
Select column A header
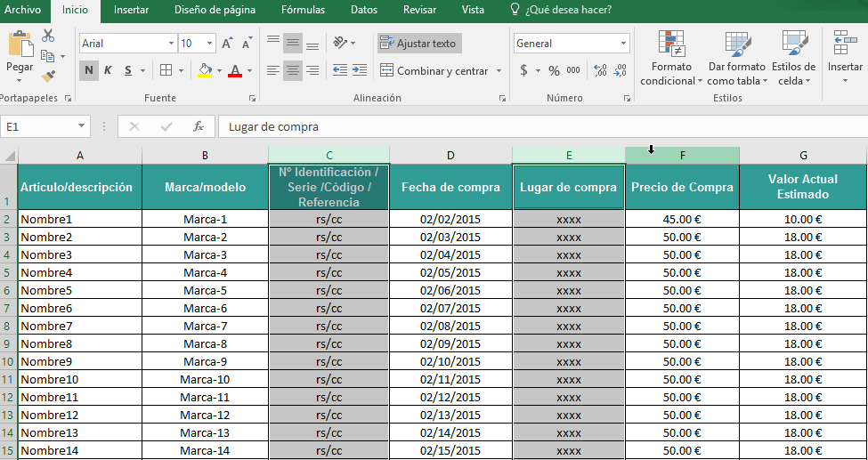pyautogui.click(x=80, y=156)
